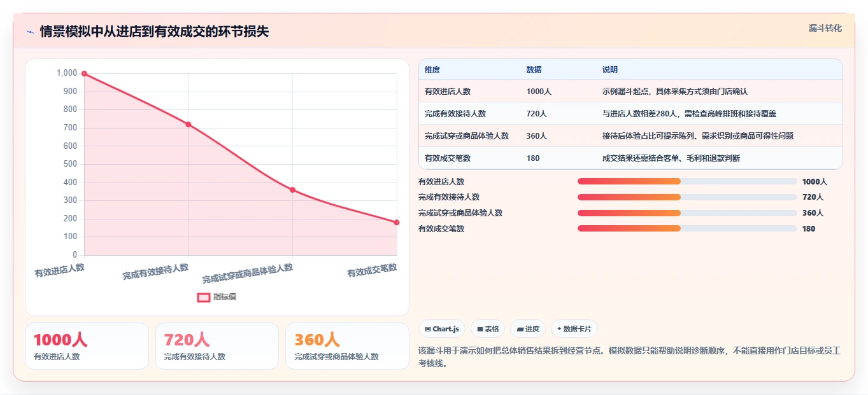Click table cell 有效进店人数
This screenshot has height=395, width=868.
pos(448,92)
